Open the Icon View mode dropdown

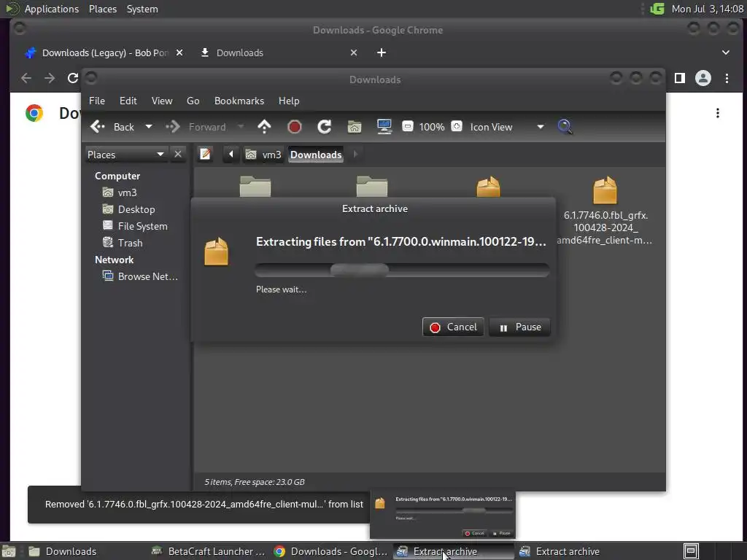(508, 127)
